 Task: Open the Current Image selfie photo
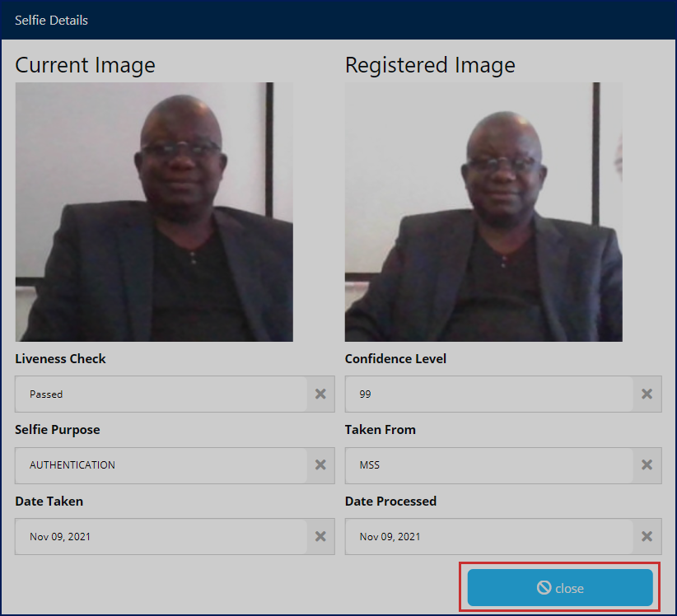[x=154, y=212]
